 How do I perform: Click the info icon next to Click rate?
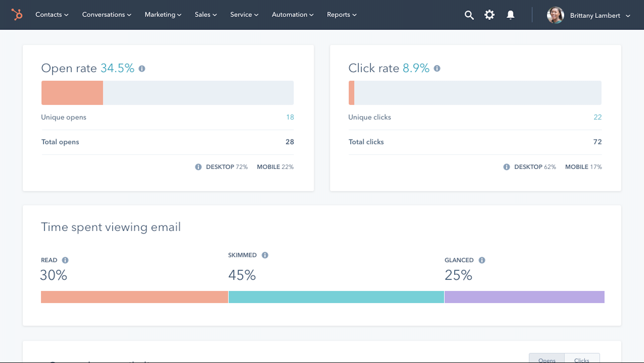437,68
